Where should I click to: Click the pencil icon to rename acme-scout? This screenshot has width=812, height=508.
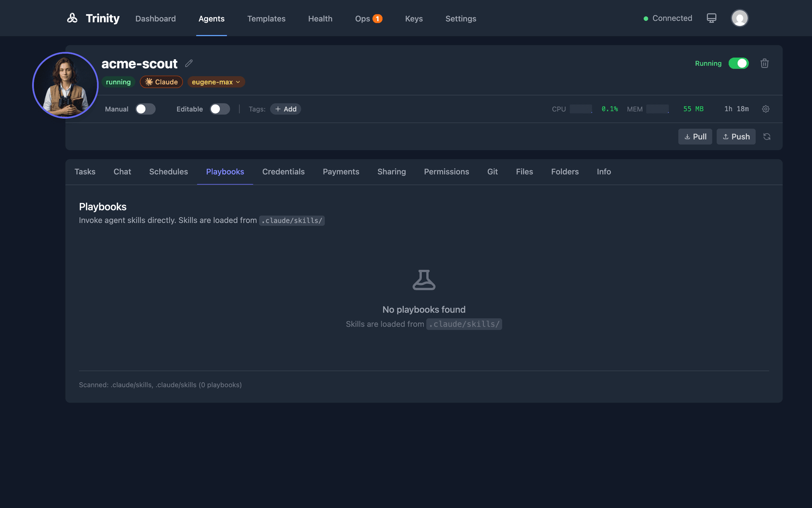pyautogui.click(x=189, y=63)
